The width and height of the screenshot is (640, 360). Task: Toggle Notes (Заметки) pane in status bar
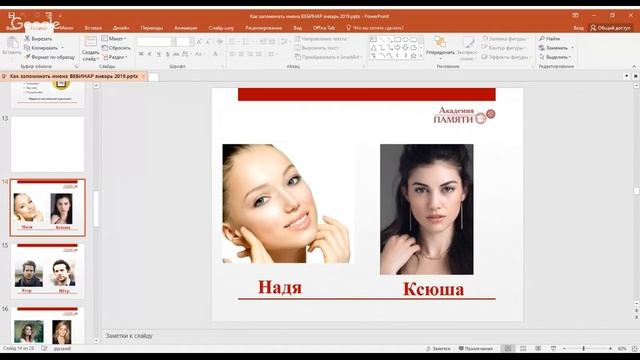pos(438,348)
